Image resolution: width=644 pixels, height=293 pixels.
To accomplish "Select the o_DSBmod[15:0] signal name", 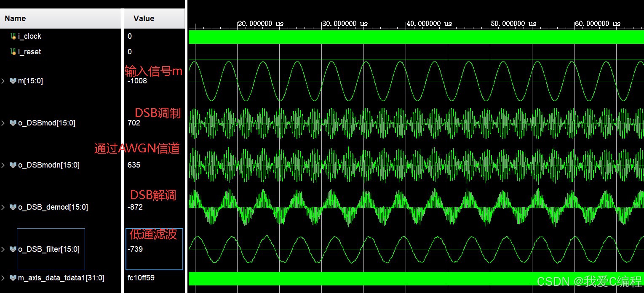I will [x=47, y=123].
